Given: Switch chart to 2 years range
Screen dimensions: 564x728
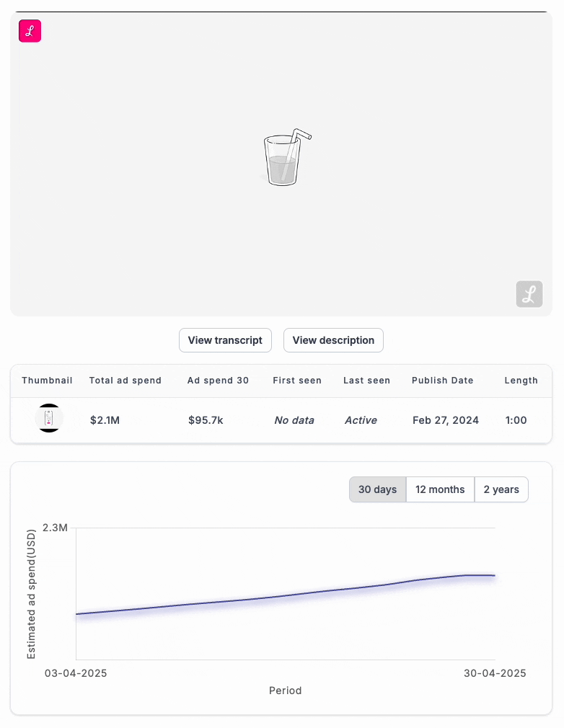Looking at the screenshot, I should 501,489.
